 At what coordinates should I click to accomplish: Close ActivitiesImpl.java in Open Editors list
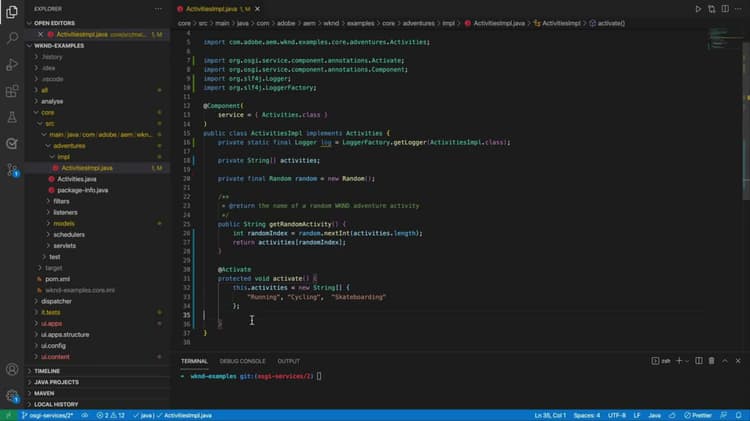click(x=41, y=34)
